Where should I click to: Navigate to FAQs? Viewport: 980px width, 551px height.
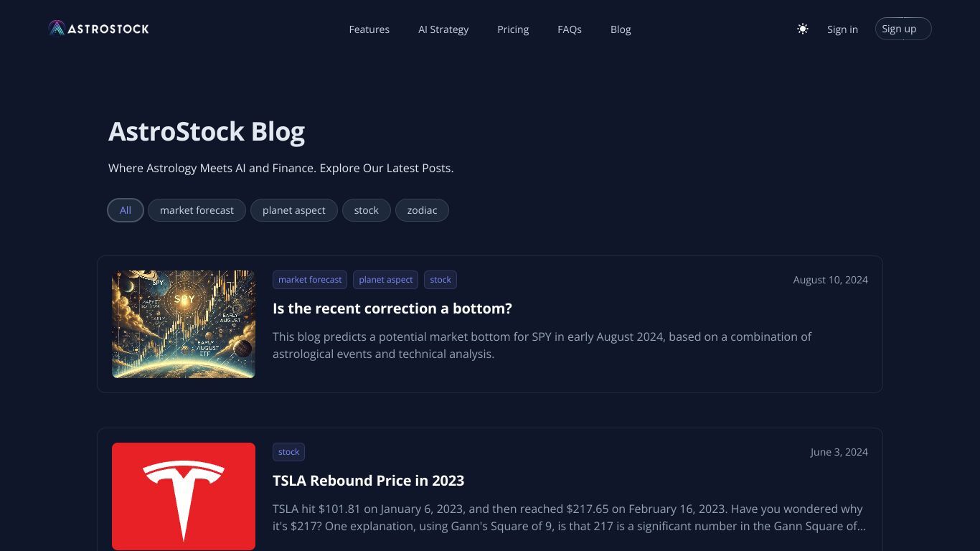pos(570,29)
